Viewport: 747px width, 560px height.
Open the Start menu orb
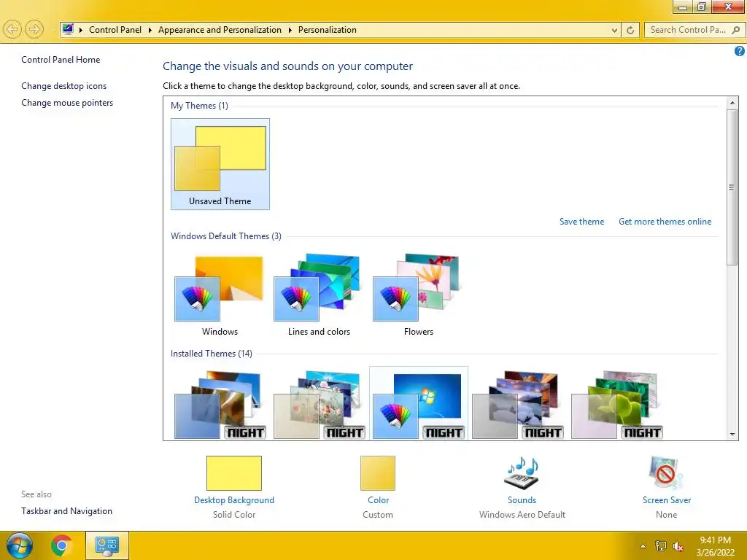(x=19, y=545)
